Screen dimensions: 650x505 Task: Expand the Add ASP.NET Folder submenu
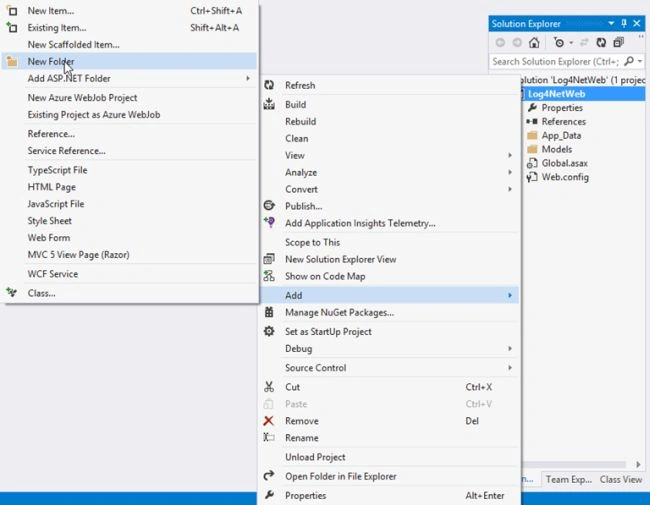pos(131,78)
